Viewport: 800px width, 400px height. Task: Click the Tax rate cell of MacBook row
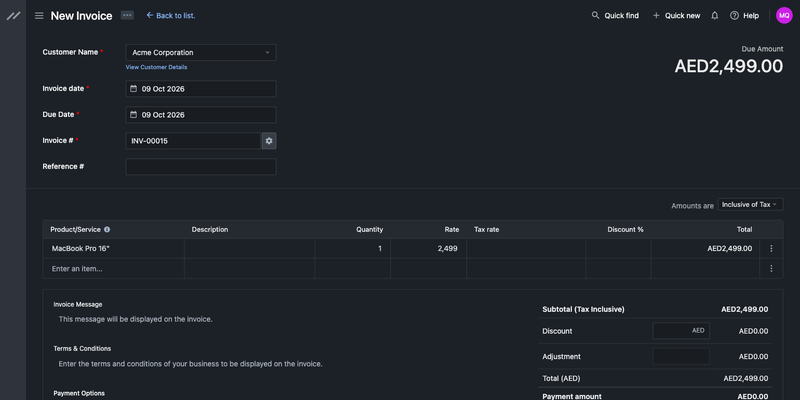click(x=526, y=248)
